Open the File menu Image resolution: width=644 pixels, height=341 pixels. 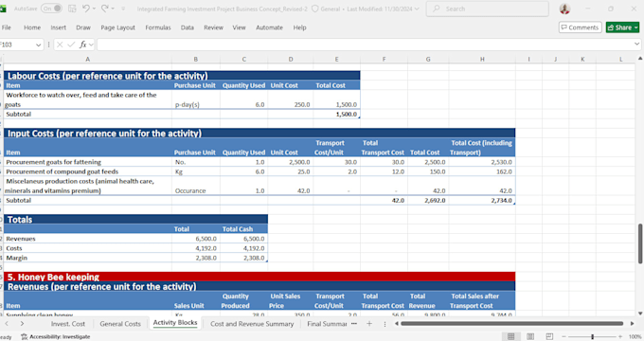click(x=7, y=27)
